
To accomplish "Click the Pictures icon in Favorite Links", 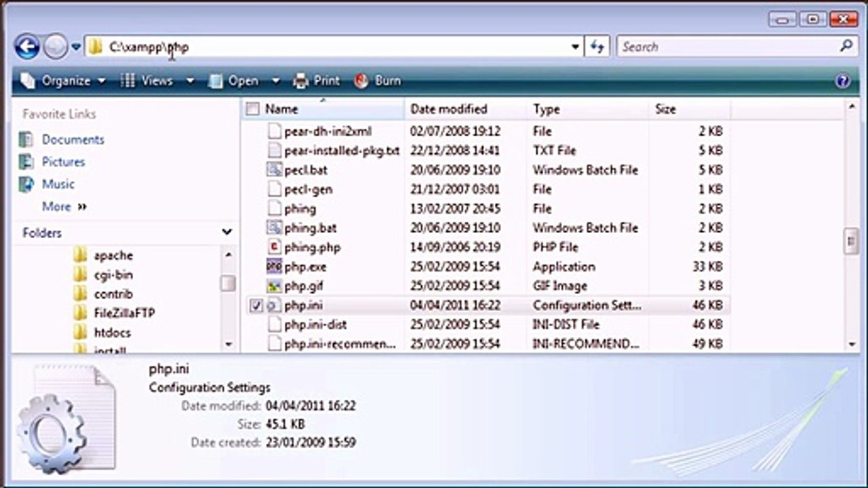I will pos(26,162).
